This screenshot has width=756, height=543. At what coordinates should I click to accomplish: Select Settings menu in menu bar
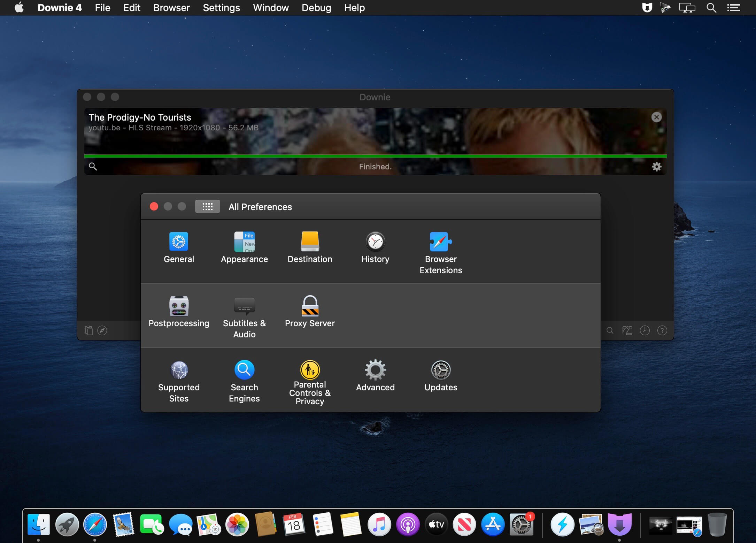(x=221, y=8)
